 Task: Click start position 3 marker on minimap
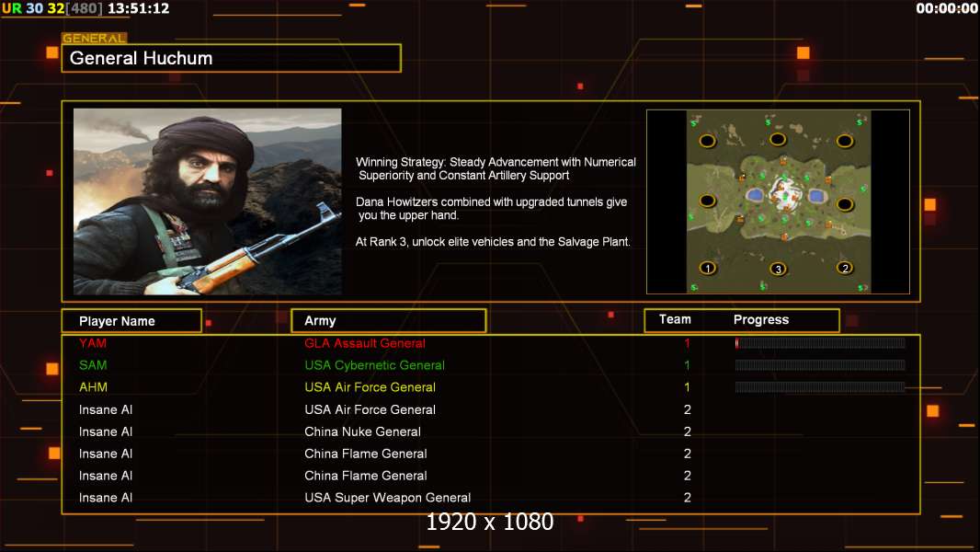point(778,270)
